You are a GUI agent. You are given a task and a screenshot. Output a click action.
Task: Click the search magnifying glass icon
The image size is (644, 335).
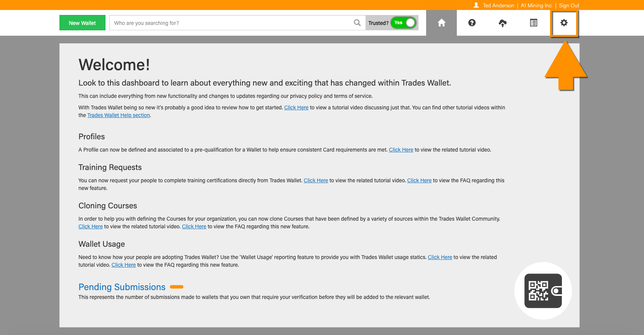pyautogui.click(x=357, y=23)
